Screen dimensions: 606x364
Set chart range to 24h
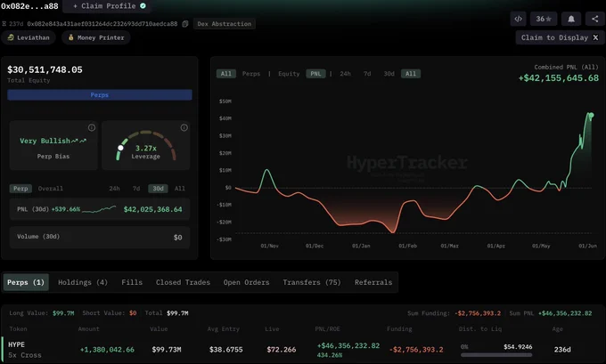(x=345, y=74)
